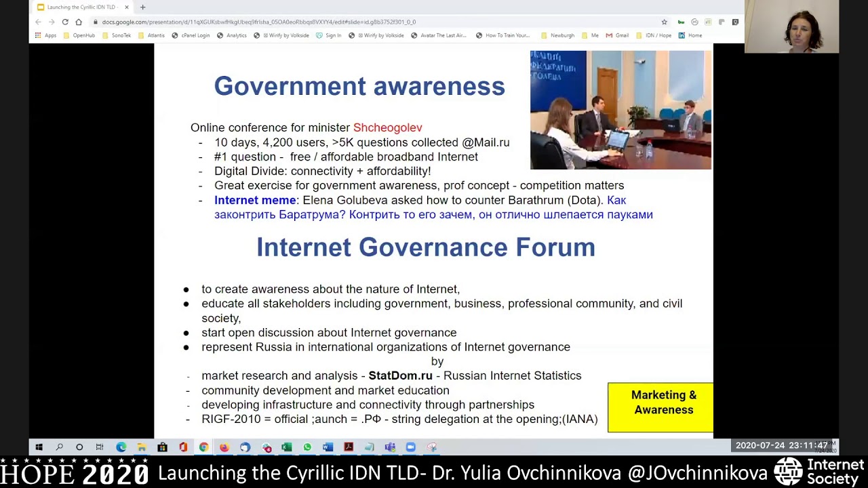The width and height of the screenshot is (868, 488).
Task: Open the How To Train Your... bookmark
Action: point(502,35)
